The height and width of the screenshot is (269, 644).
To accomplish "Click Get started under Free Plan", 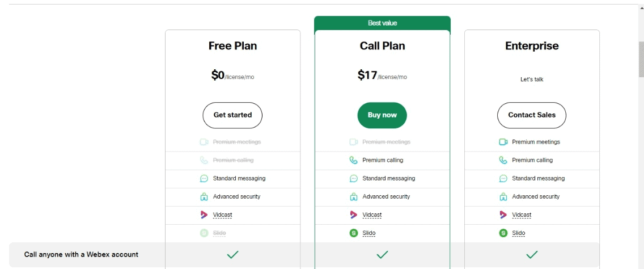I will [232, 115].
